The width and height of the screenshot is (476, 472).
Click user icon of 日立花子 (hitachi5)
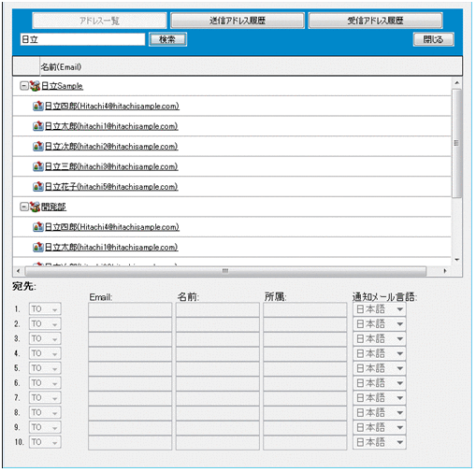pos(38,187)
